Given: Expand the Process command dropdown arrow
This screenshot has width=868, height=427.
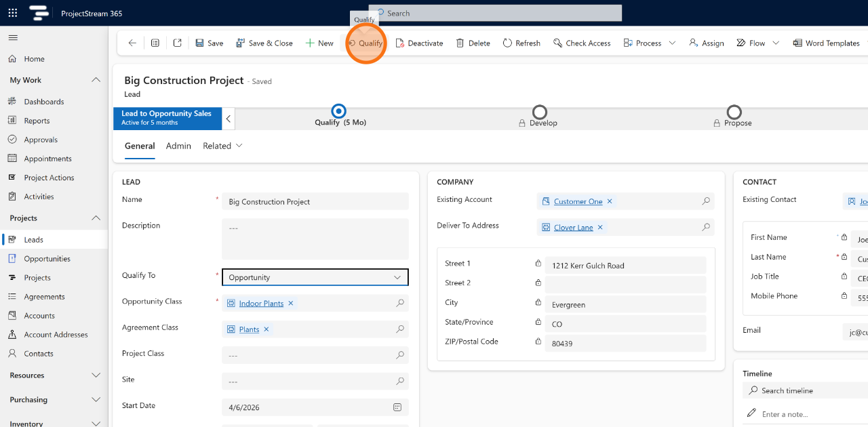Looking at the screenshot, I should (x=672, y=43).
